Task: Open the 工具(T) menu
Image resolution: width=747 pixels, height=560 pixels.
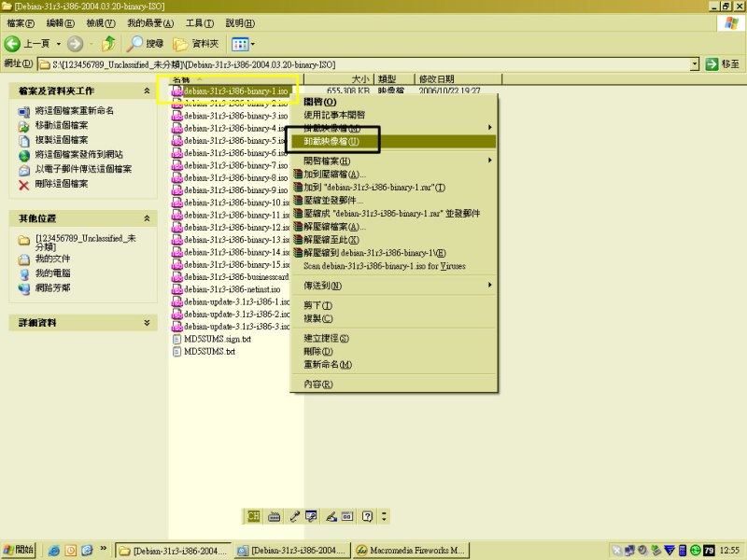Action: pos(199,22)
